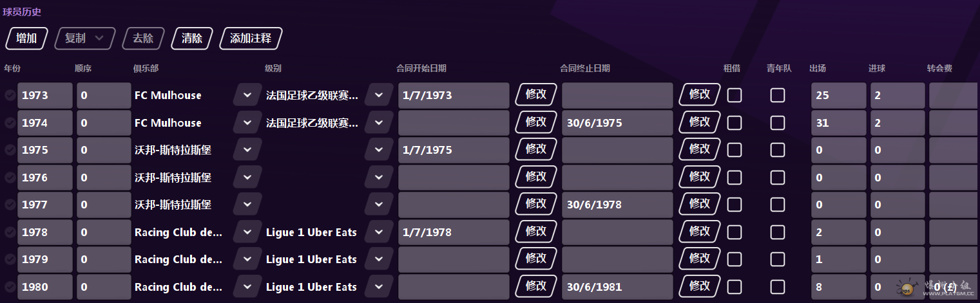Image resolution: width=980 pixels, height=303 pixels.
Task: Click the 增加 button
Action: [x=26, y=38]
